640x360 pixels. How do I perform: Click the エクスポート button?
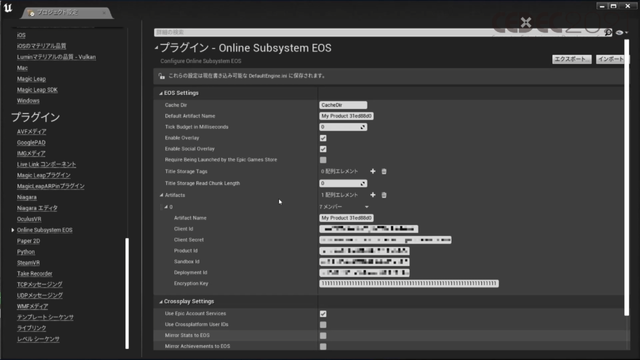[572, 59]
